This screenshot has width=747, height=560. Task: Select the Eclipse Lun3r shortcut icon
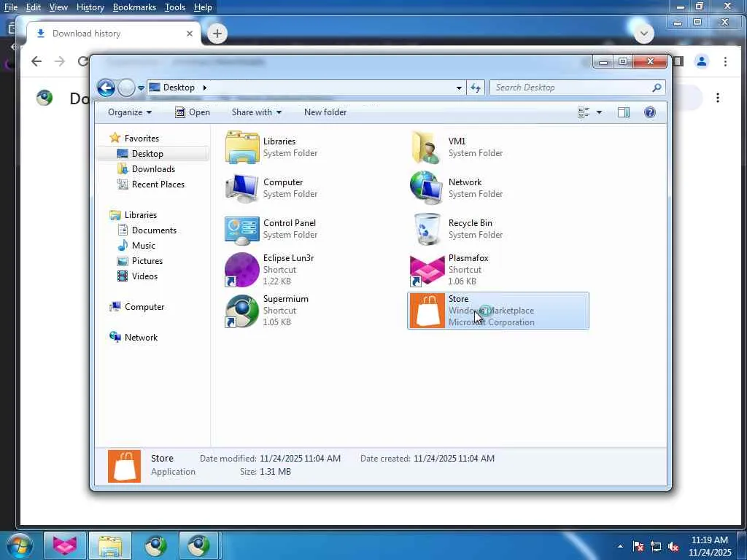click(x=242, y=270)
